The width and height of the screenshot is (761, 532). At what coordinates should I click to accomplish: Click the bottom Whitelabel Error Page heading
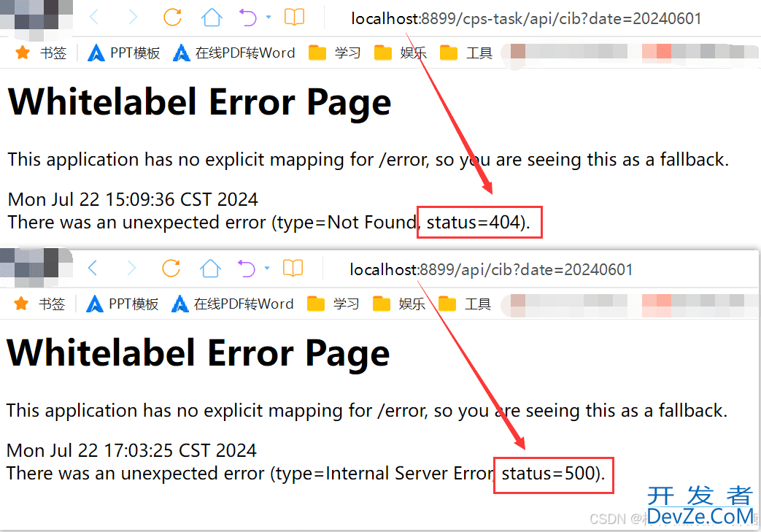pyautogui.click(x=198, y=353)
